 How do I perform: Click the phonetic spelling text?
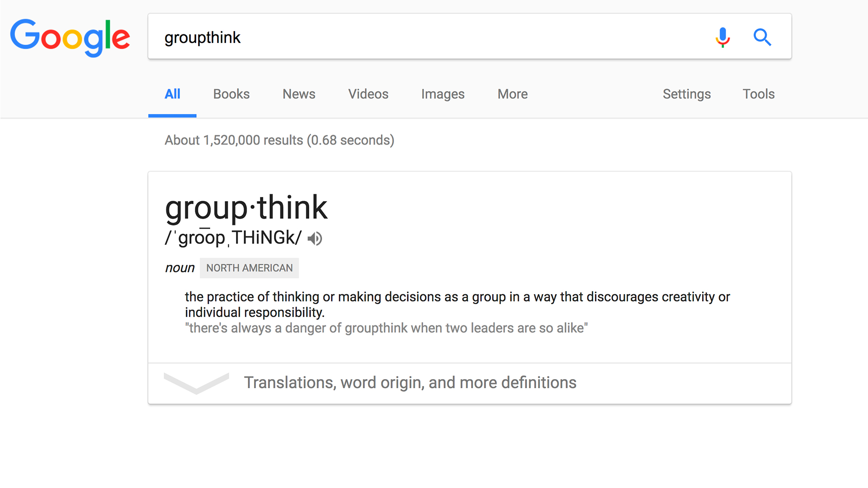tap(233, 238)
